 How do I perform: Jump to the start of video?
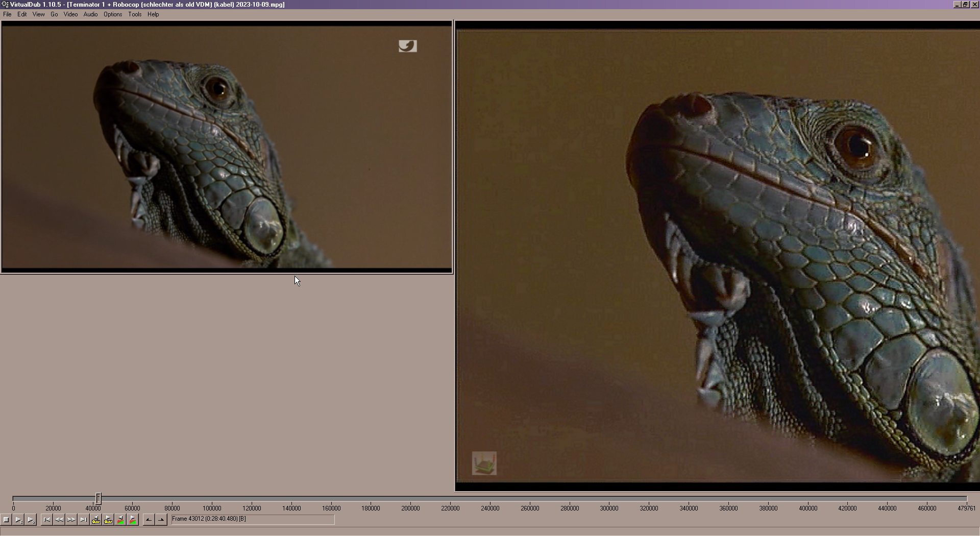pyautogui.click(x=47, y=520)
